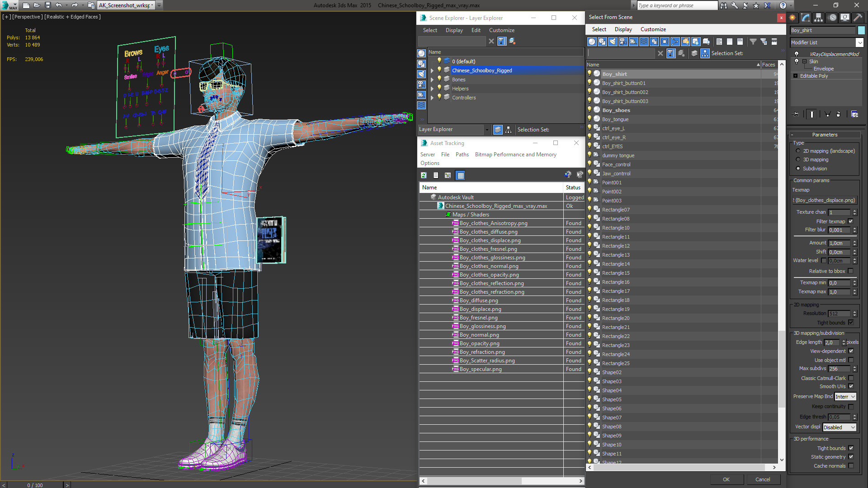Open the Customize menu in Scene Explorer
Viewport: 868px width, 488px height.
pos(501,30)
